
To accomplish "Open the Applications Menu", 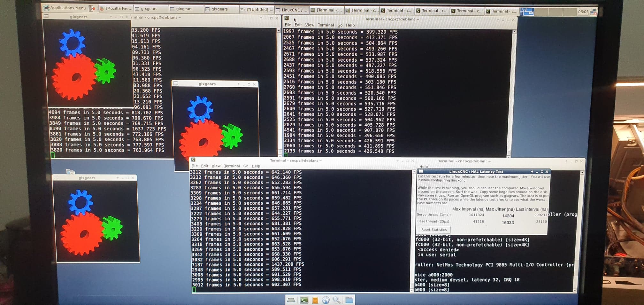I will pos(65,8).
